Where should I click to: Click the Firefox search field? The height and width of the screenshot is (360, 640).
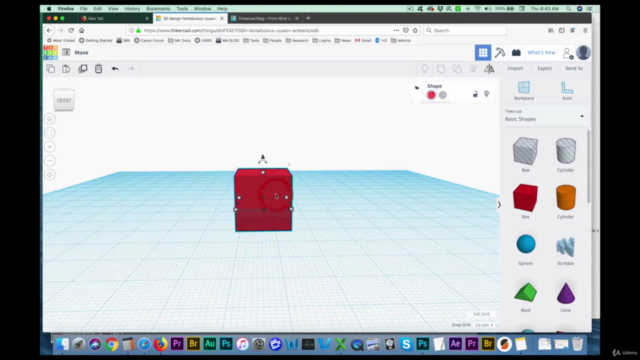click(x=465, y=30)
